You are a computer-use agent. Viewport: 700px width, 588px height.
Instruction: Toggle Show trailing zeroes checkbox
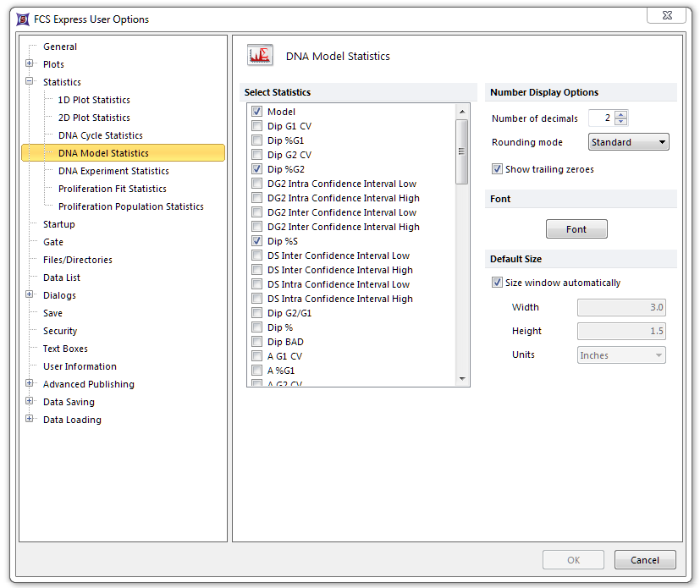pos(497,169)
